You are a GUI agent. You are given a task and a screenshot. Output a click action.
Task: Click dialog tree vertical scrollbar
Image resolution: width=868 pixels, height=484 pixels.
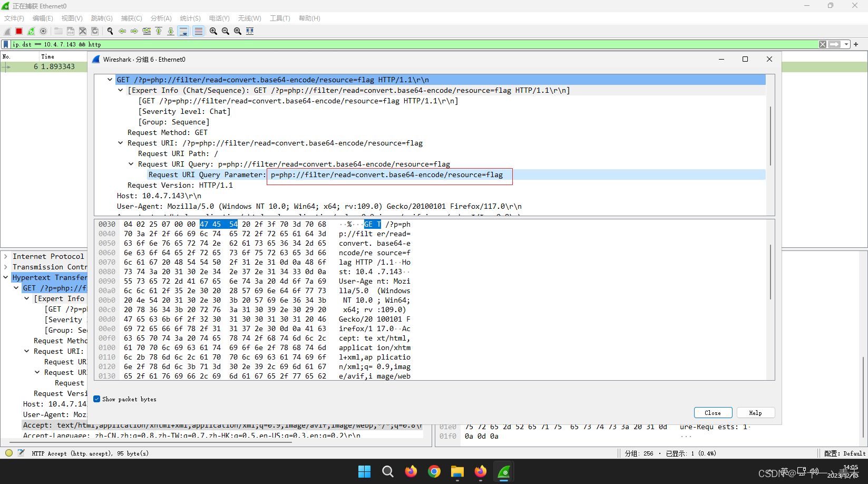(771, 136)
